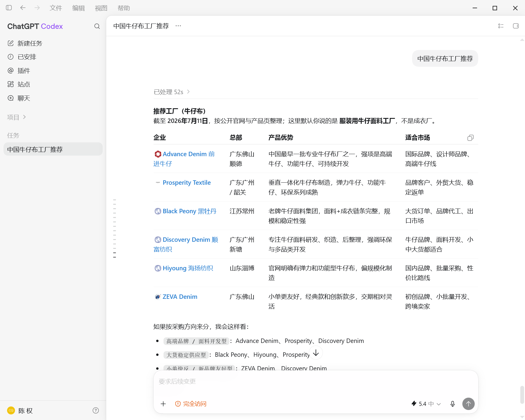Open 已安排 scheduled tasks
The image size is (525, 420).
53,57
